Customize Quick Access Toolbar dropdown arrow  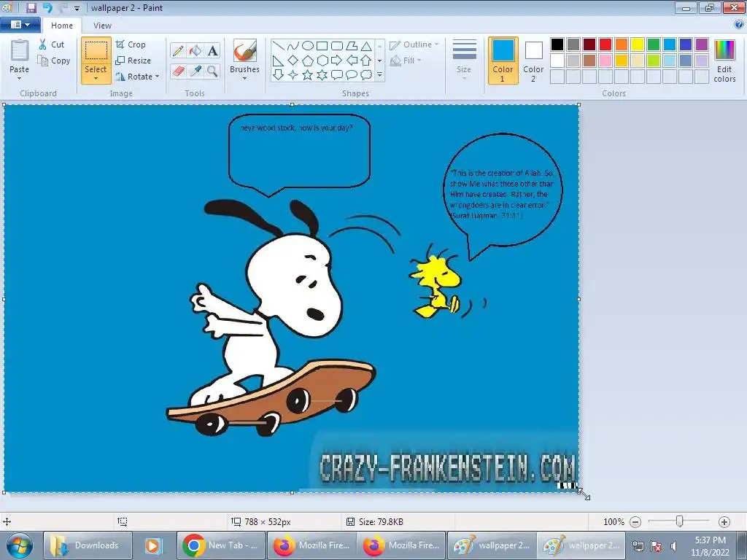tap(77, 8)
